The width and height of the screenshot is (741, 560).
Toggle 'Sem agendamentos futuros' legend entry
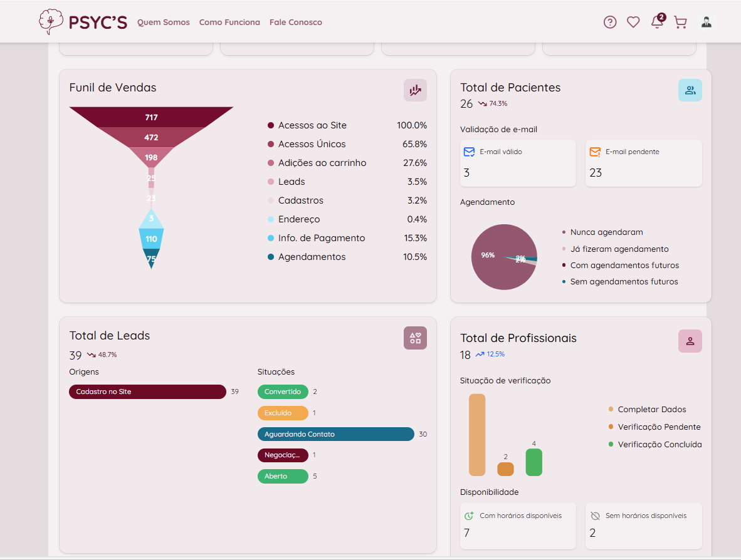coord(624,282)
